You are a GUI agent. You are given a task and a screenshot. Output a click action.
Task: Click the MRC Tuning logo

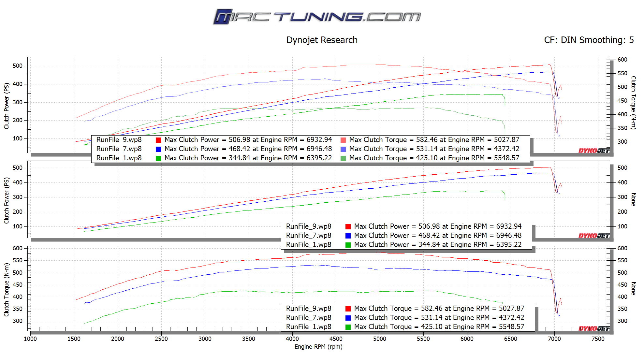pyautogui.click(x=317, y=17)
